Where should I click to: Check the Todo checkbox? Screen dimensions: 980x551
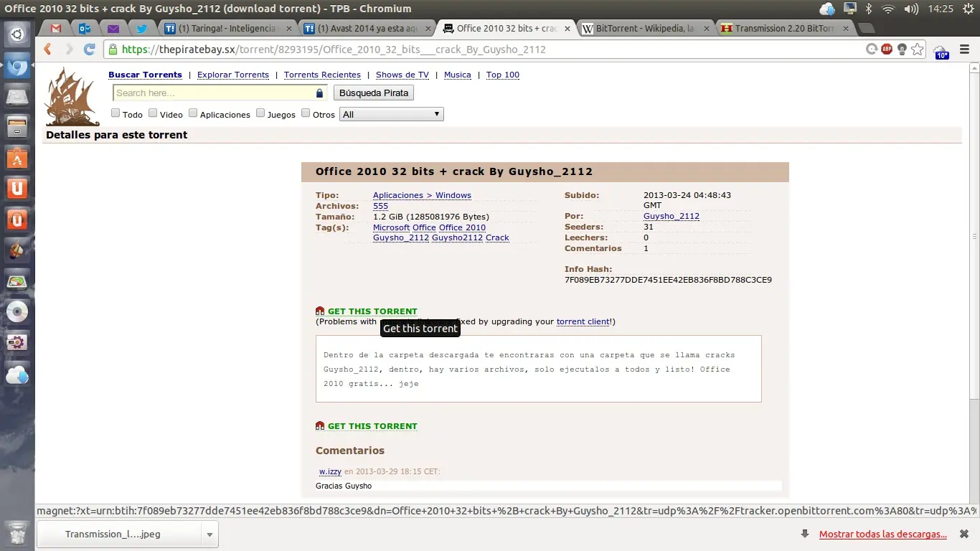pos(116,113)
